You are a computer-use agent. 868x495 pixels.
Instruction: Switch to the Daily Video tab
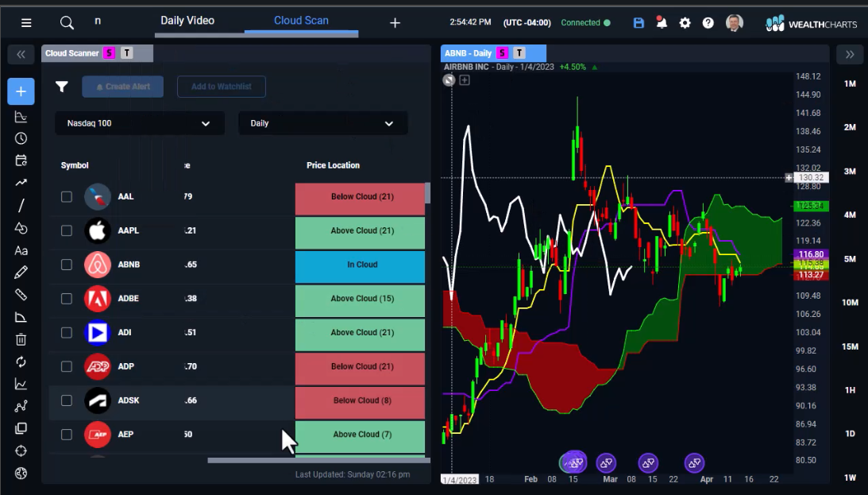click(187, 21)
